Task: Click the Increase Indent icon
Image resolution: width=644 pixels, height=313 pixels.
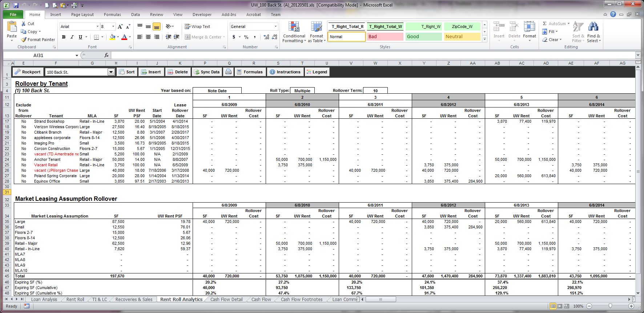Action: 177,37
